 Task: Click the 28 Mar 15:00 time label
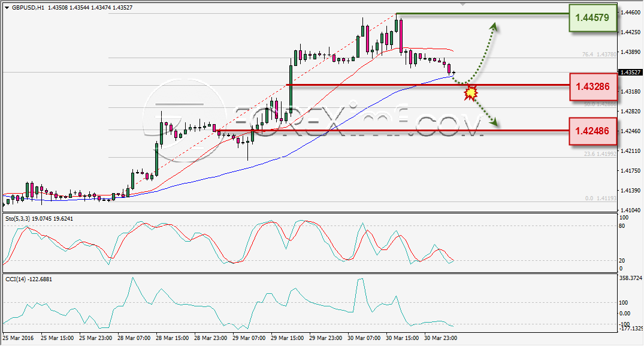coord(173,338)
